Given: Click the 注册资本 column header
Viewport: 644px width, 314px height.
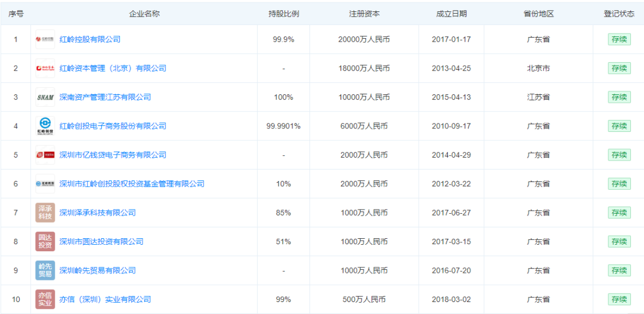Looking at the screenshot, I should 364,14.
